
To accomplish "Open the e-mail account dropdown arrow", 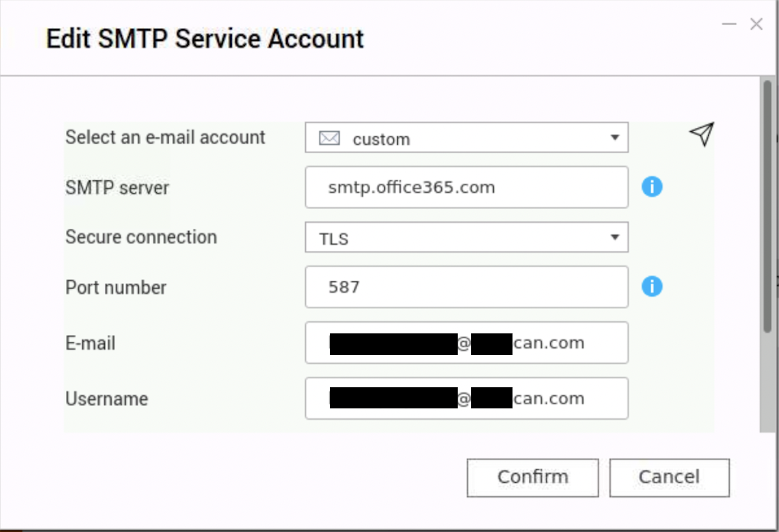I will (x=615, y=138).
